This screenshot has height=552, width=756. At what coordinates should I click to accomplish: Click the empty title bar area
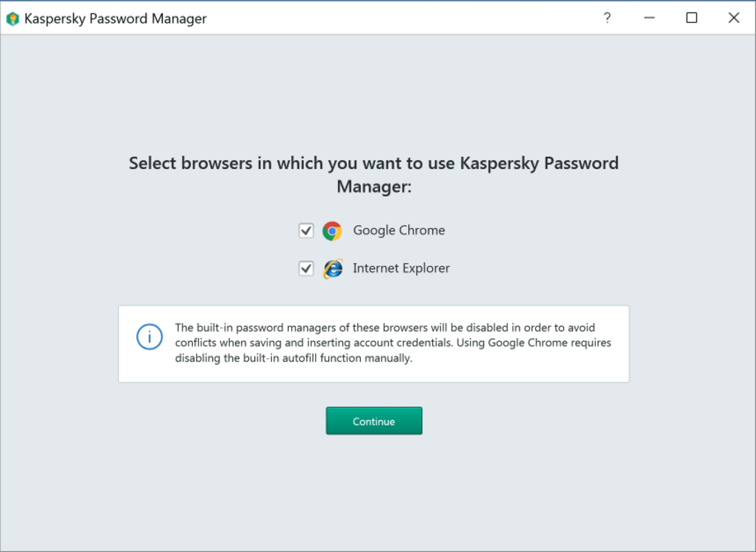(400, 19)
